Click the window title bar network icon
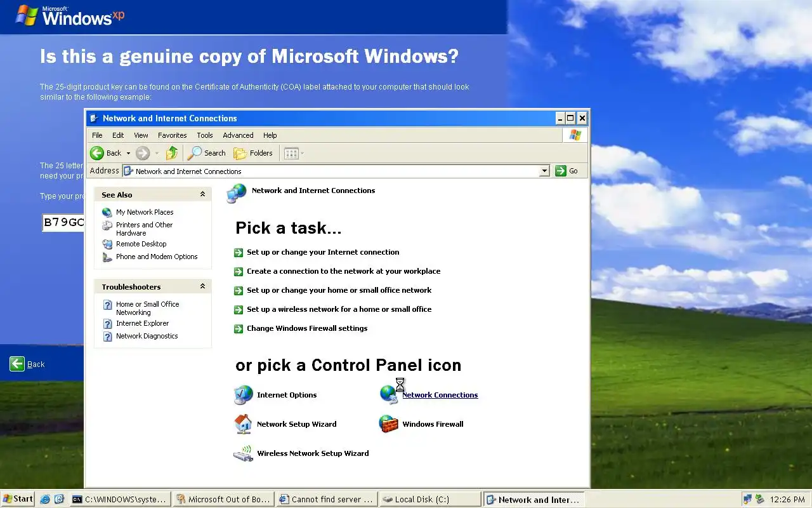 94,118
